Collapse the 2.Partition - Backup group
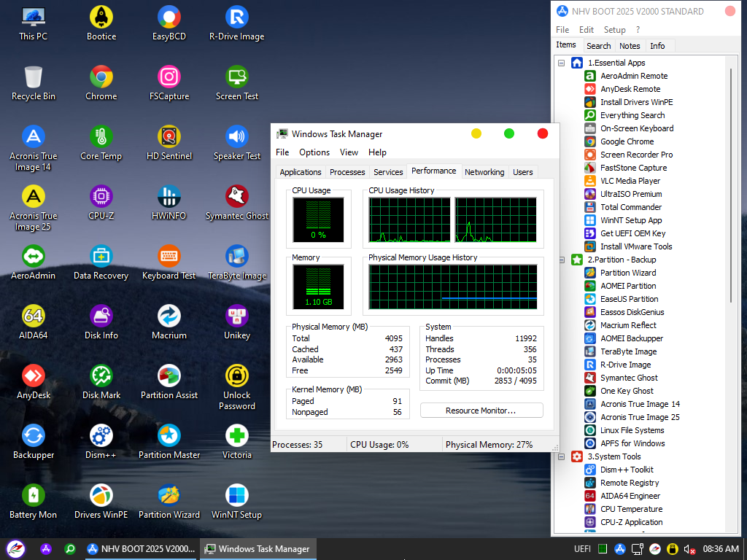Screen dimensions: 747x560 point(562,260)
